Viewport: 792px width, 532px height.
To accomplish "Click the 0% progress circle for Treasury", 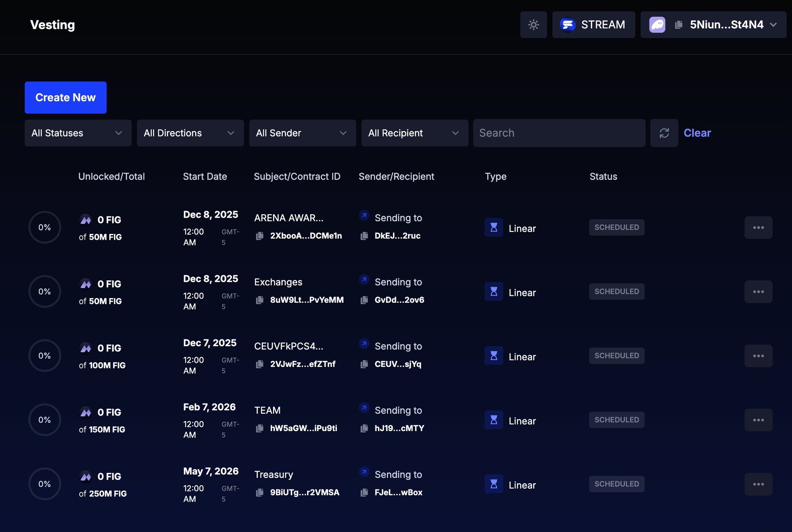I will tap(44, 484).
